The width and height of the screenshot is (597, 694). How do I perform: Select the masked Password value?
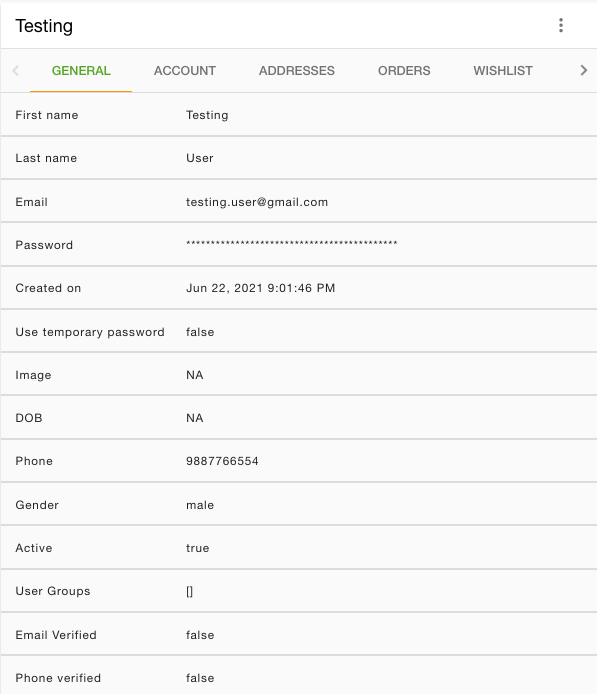[x=292, y=243]
